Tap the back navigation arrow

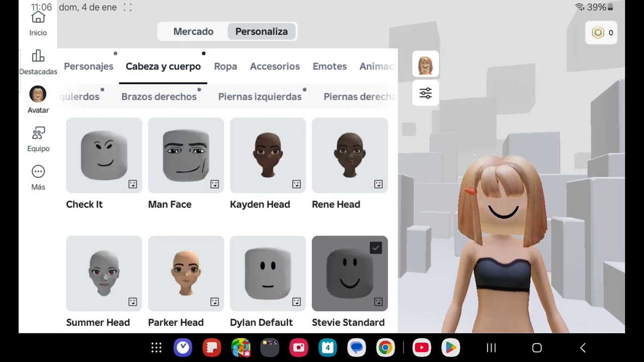point(583,347)
